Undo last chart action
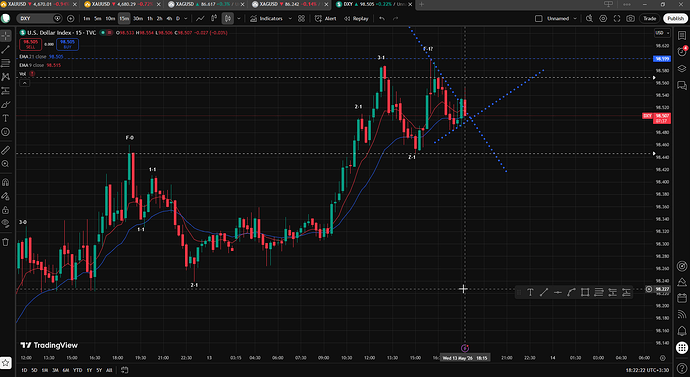 pyautogui.click(x=382, y=18)
